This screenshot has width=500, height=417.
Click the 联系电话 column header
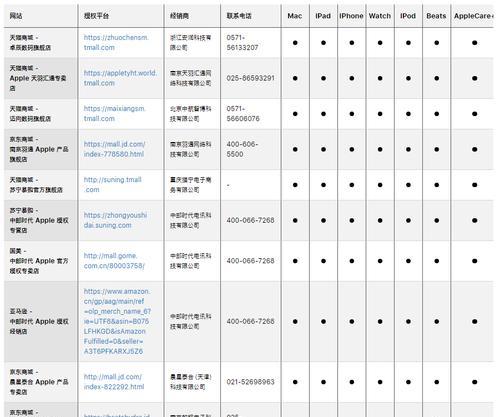click(239, 16)
